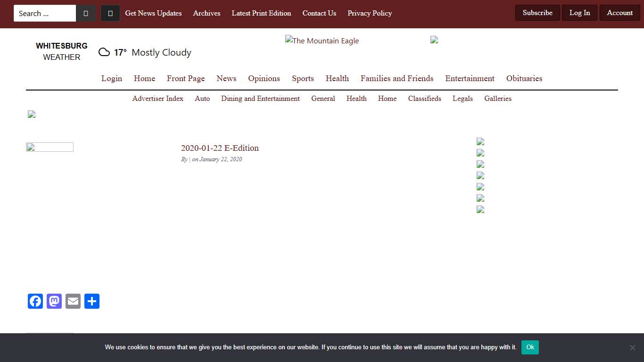Image resolution: width=644 pixels, height=362 pixels.
Task: Click the Log In button
Action: pos(579,13)
